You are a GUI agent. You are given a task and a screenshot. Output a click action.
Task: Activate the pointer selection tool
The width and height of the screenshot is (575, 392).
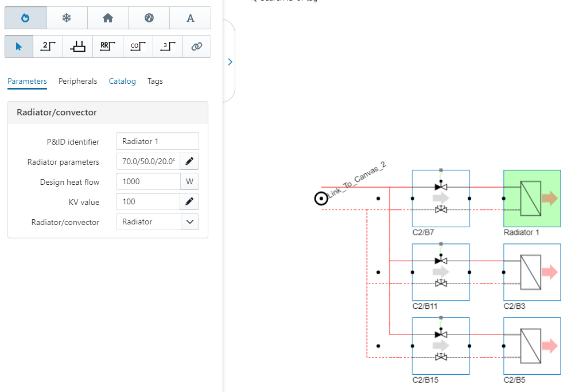pos(19,46)
